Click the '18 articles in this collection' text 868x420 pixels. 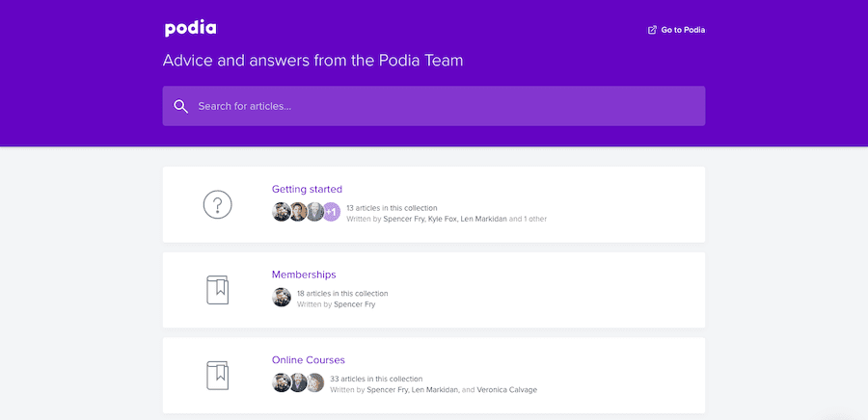pyautogui.click(x=342, y=293)
